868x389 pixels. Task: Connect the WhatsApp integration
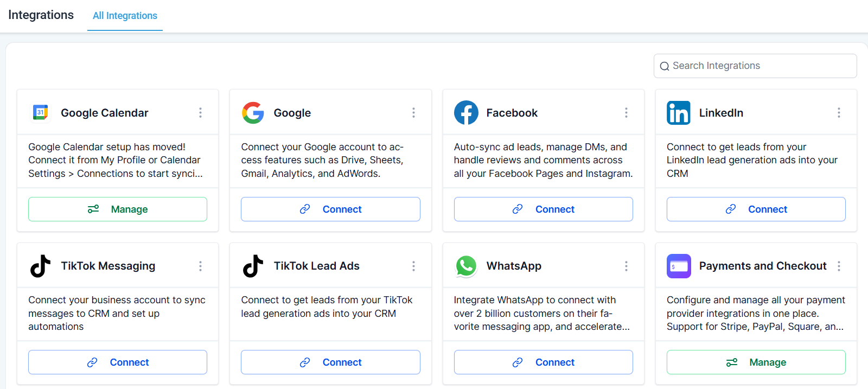click(x=543, y=362)
